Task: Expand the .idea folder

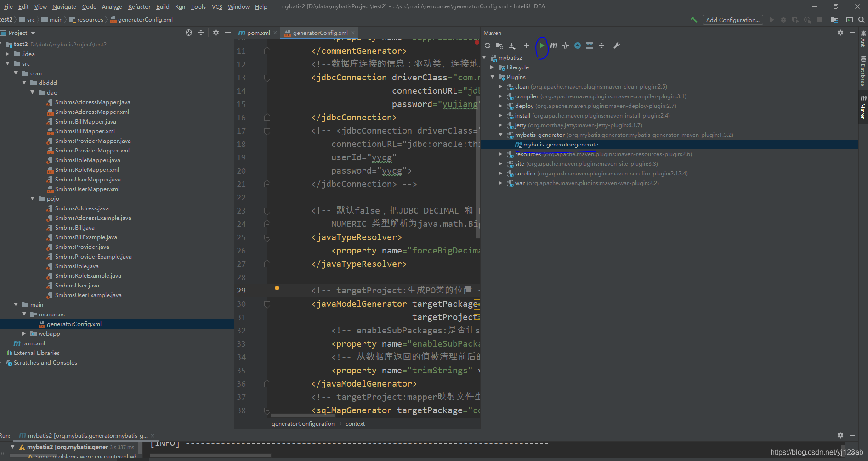Action: (x=7, y=54)
